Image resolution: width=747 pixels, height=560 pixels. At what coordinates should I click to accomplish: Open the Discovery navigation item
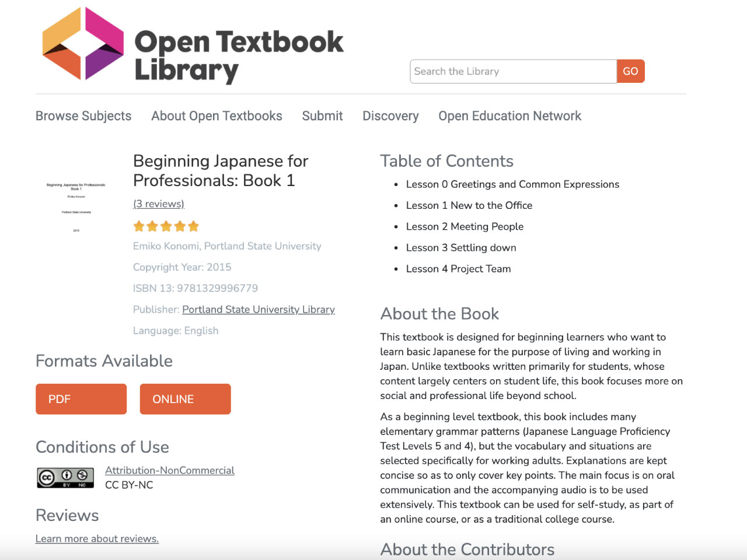pyautogui.click(x=390, y=116)
